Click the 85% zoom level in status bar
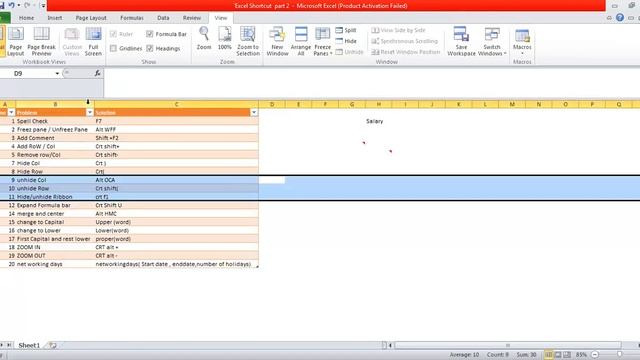 pos(581,355)
